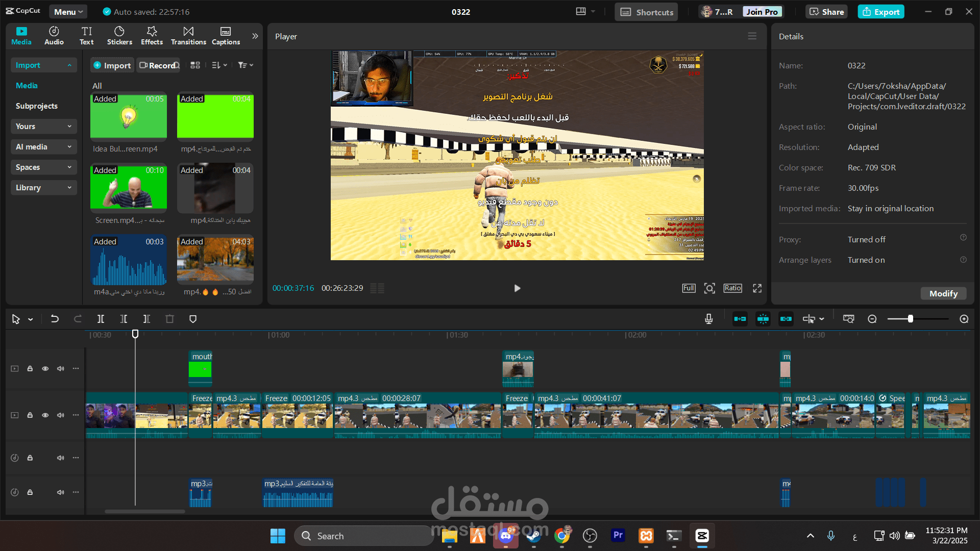Open the Effects tab
The width and height of the screenshot is (980, 551).
point(152,36)
